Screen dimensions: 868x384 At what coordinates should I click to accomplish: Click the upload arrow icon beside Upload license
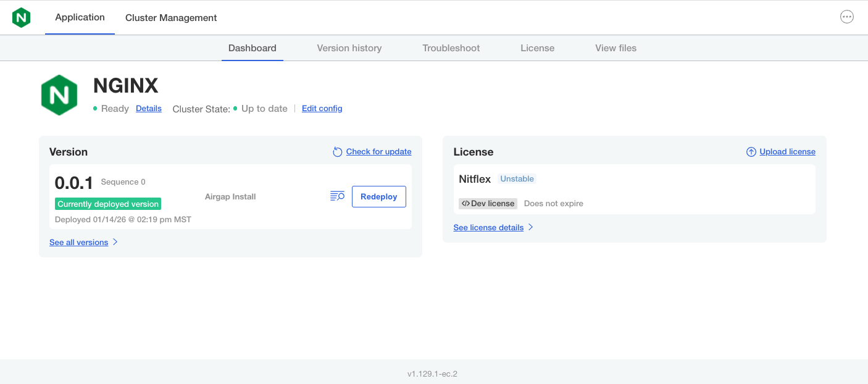point(751,151)
